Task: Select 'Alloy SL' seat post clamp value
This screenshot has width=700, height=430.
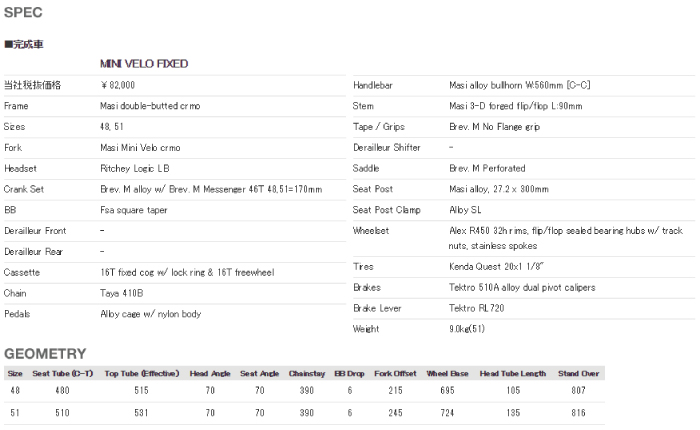Action: pos(465,210)
